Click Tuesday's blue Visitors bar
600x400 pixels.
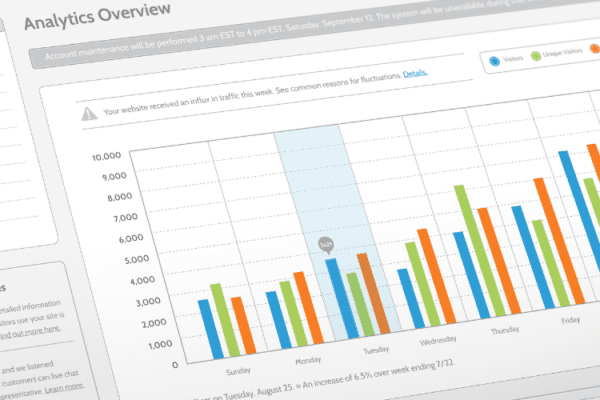coord(342,299)
